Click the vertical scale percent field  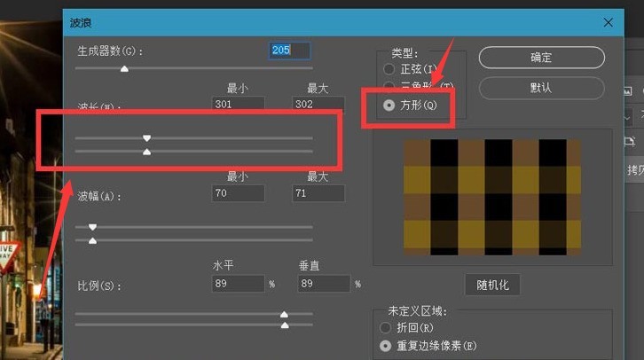tap(324, 284)
